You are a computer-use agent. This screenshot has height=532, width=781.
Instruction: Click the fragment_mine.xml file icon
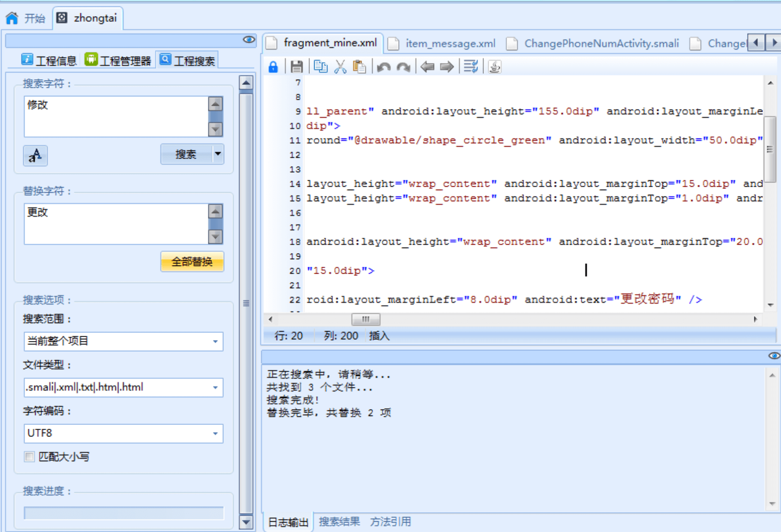(x=271, y=43)
